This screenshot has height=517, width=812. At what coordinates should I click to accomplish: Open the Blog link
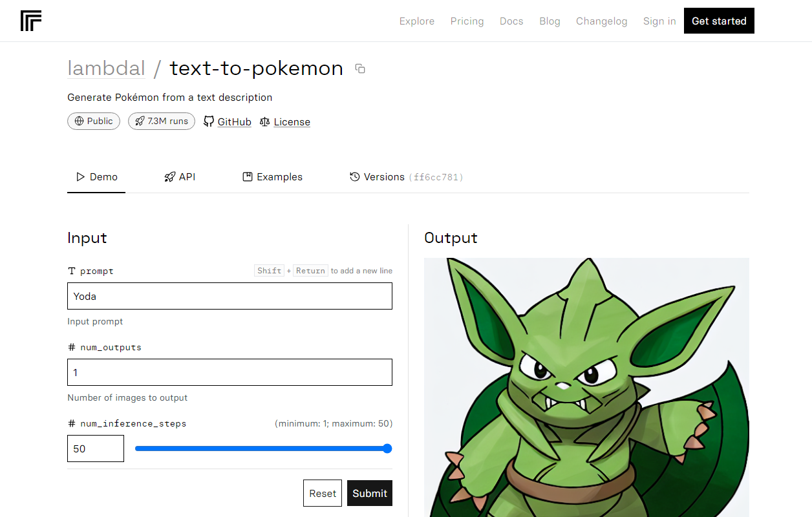pyautogui.click(x=550, y=21)
